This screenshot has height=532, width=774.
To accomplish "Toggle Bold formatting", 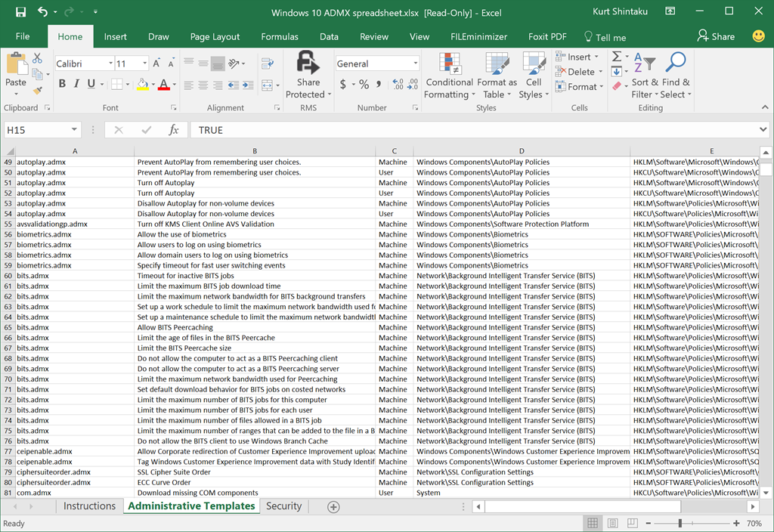I will point(62,84).
